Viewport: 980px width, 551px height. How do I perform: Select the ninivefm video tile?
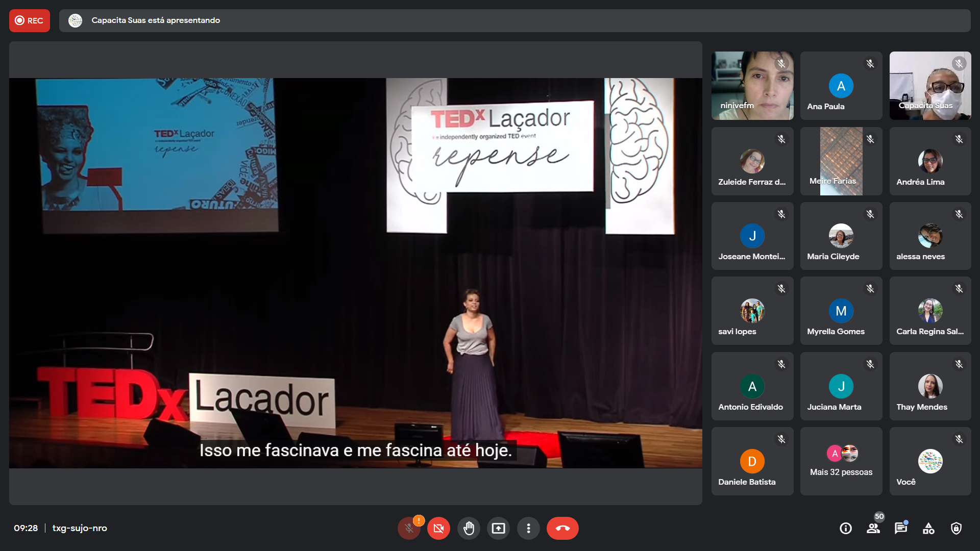[752, 86]
